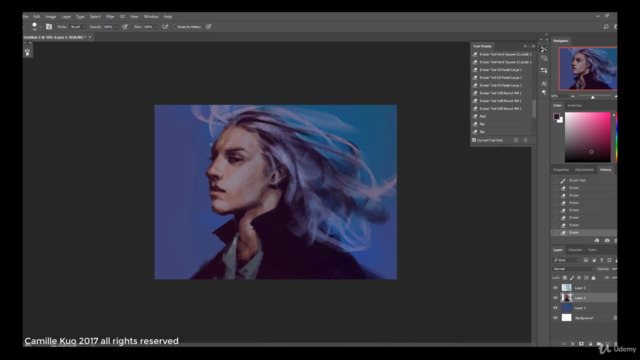The width and height of the screenshot is (640, 360).
Task: Create new tool preset icon
Action: pyautogui.click(x=516, y=140)
